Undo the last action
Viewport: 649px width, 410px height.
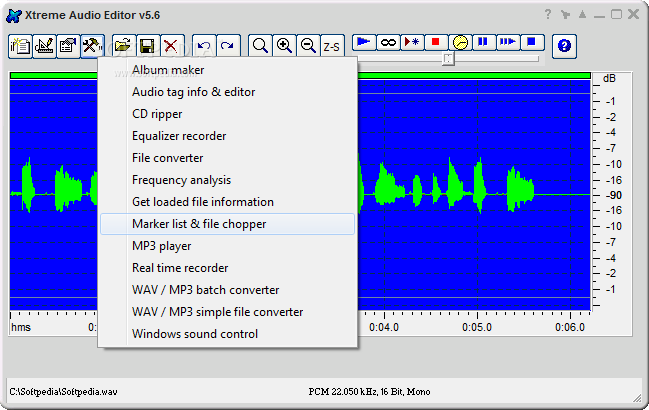(x=204, y=46)
